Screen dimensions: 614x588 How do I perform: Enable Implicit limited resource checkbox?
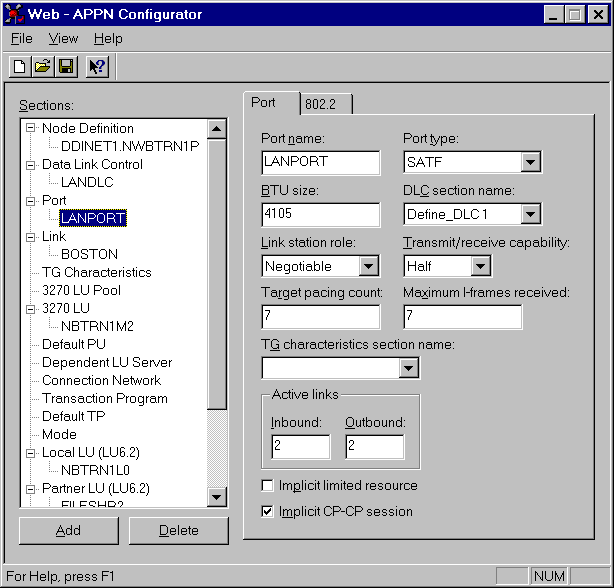point(267,486)
